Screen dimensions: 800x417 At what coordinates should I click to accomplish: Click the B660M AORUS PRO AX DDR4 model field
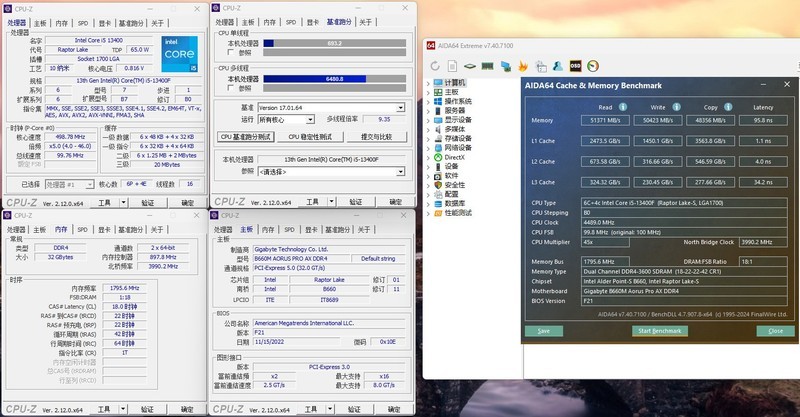click(301, 259)
